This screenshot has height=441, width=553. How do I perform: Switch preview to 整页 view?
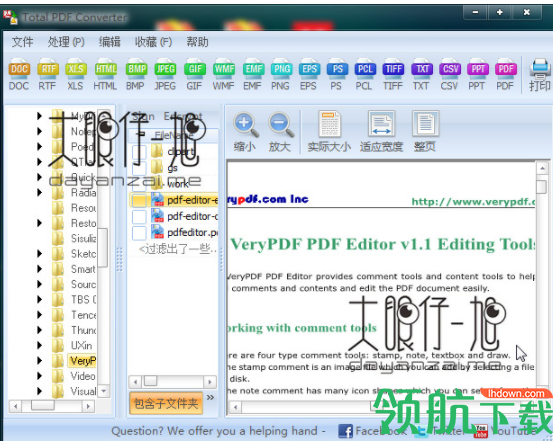pos(425,132)
